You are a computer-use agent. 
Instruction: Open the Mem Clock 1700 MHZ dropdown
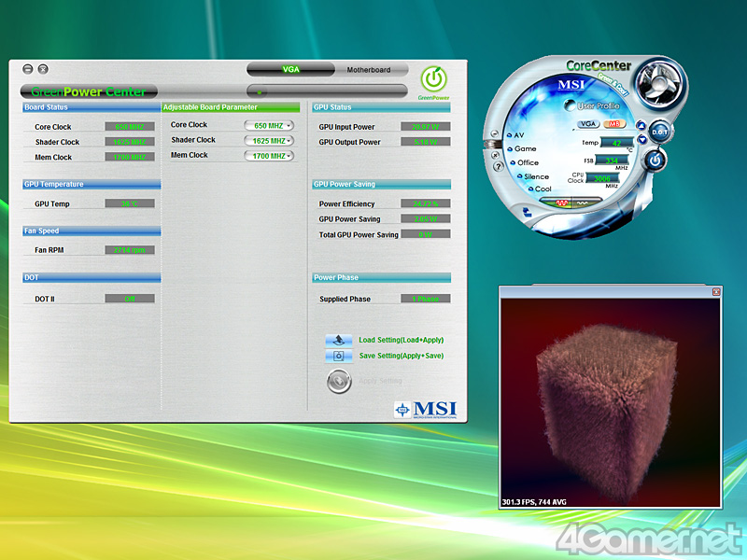[269, 156]
